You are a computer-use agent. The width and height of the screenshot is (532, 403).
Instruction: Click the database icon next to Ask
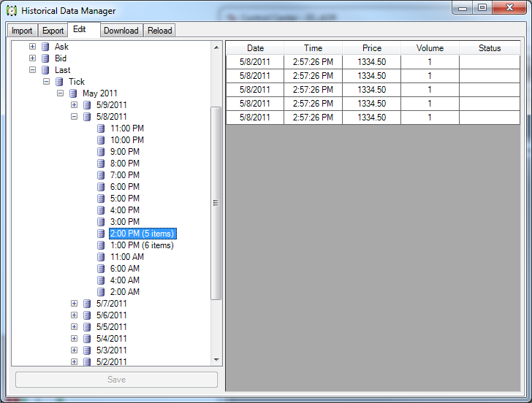coord(45,47)
